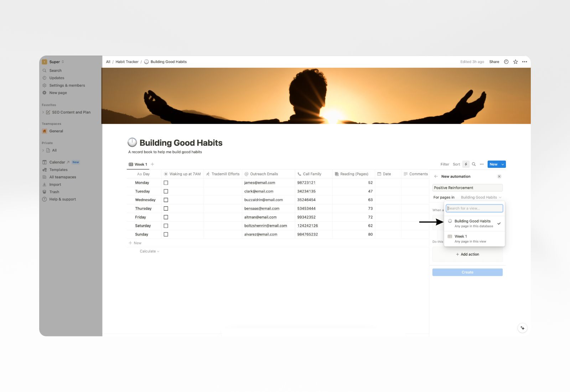Open the Calendar sidebar item
This screenshot has width=570, height=392.
point(57,162)
